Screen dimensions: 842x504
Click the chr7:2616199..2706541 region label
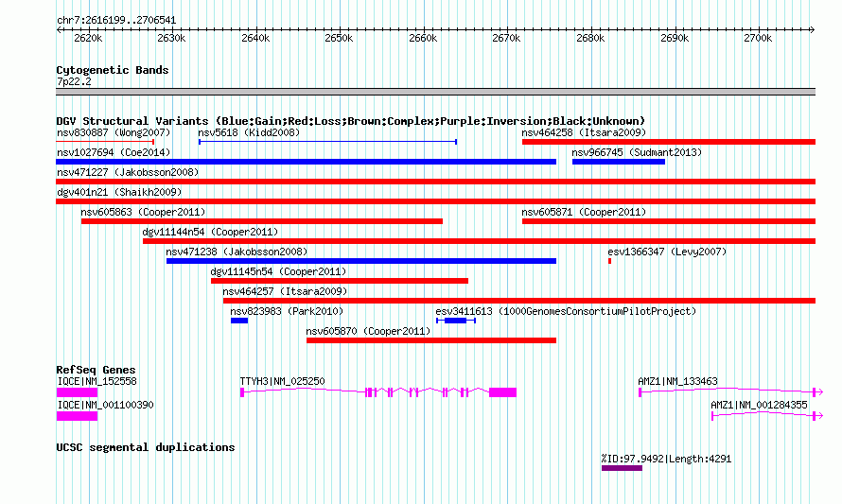(116, 21)
